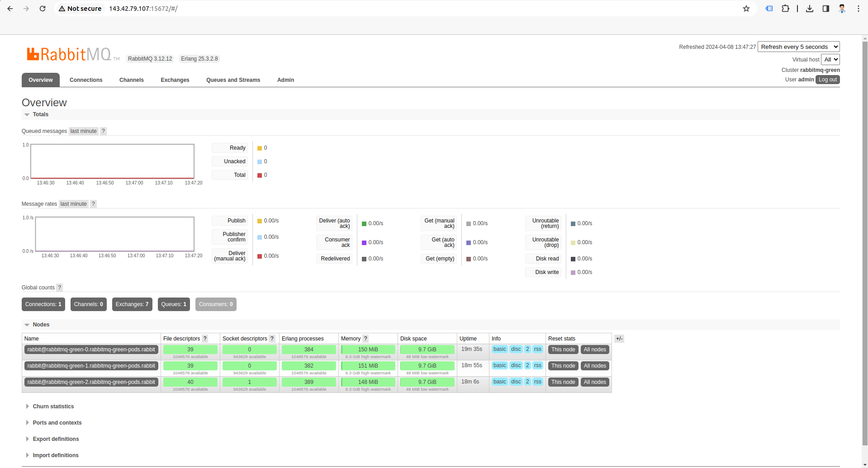The width and height of the screenshot is (868, 468).
Task: Open the browser extensions puzzle icon
Action: (x=785, y=9)
